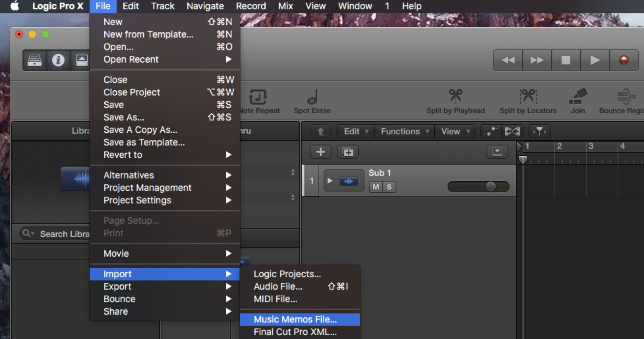Open the tracks area Edit dropdown

pos(356,131)
